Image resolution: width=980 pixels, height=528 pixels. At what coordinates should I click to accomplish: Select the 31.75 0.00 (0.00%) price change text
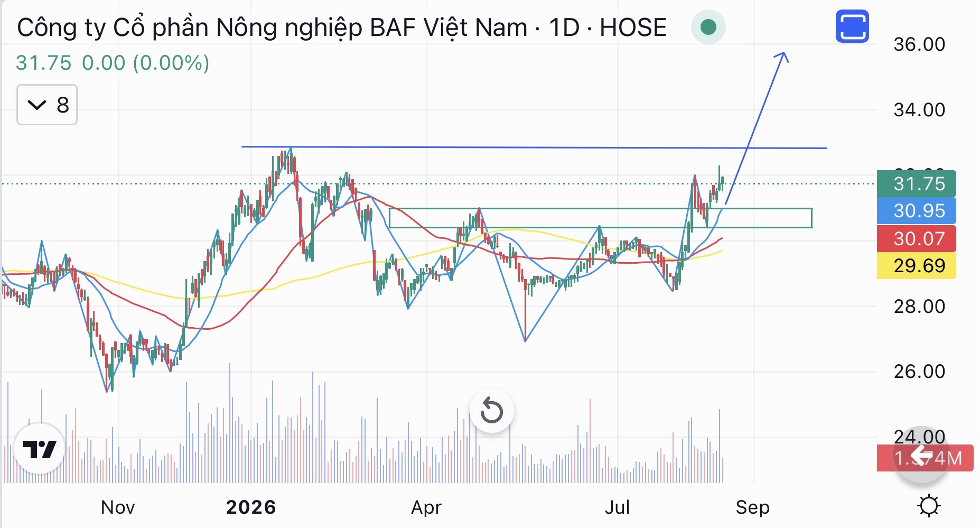tap(113, 63)
